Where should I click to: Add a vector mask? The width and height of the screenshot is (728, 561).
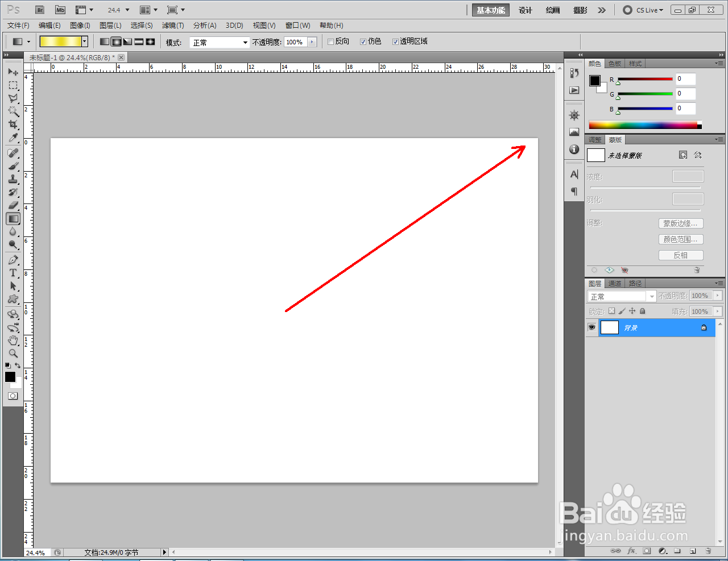point(698,155)
